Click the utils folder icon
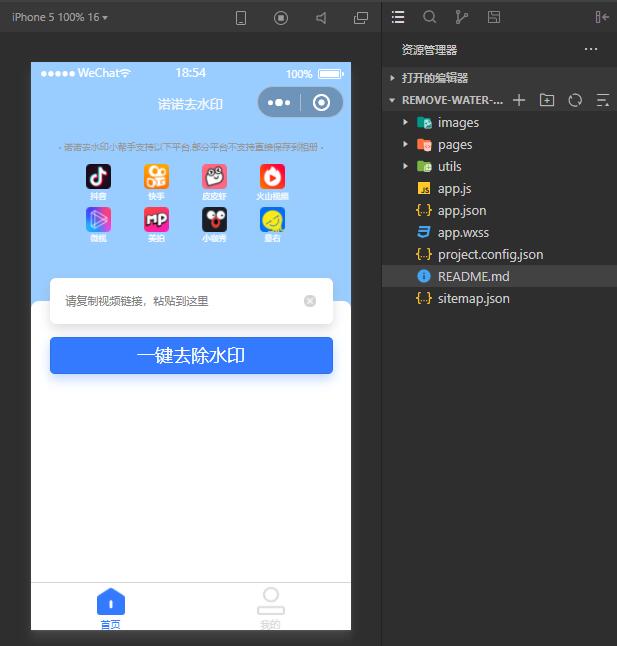This screenshot has width=617, height=646. (x=424, y=166)
